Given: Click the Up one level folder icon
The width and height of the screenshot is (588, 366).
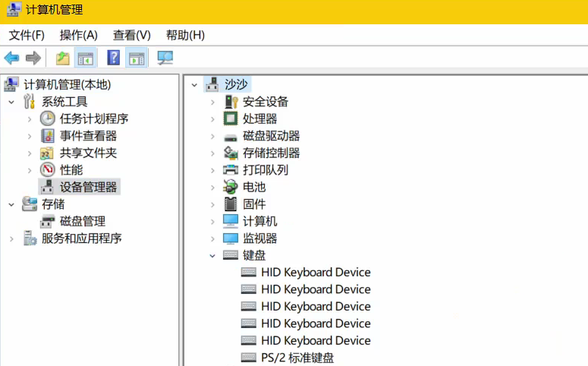Looking at the screenshot, I should tap(63, 58).
